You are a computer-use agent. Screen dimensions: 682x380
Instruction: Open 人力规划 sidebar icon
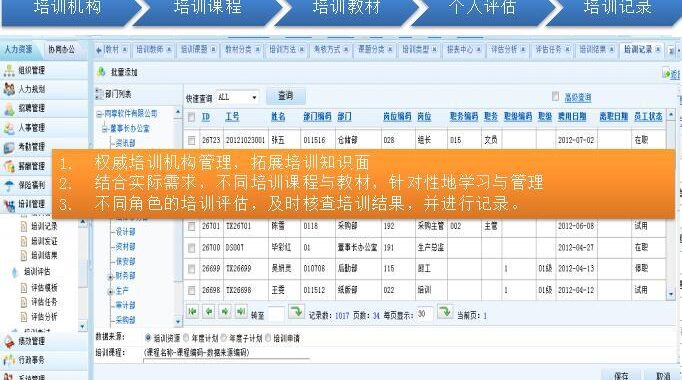point(9,89)
